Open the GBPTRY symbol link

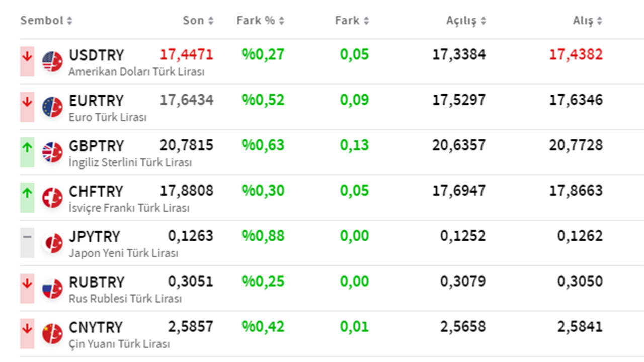click(96, 146)
